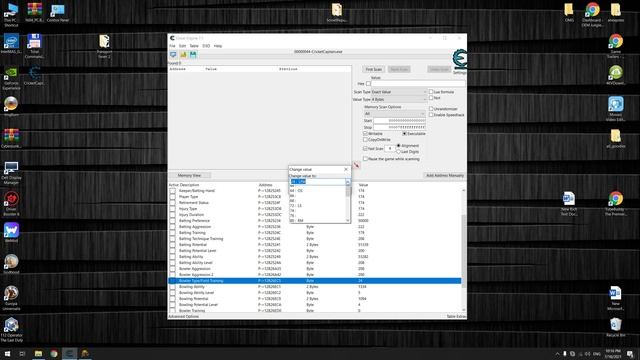The height and width of the screenshot is (360, 640).
Task: Open Table Extras
Action: tap(456, 316)
